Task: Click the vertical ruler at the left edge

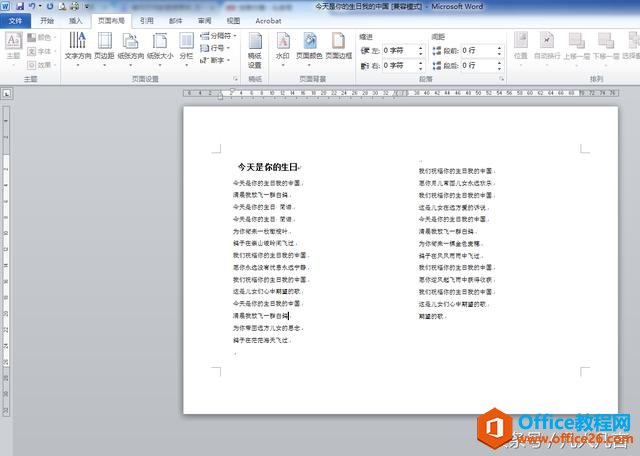Action: 6,261
